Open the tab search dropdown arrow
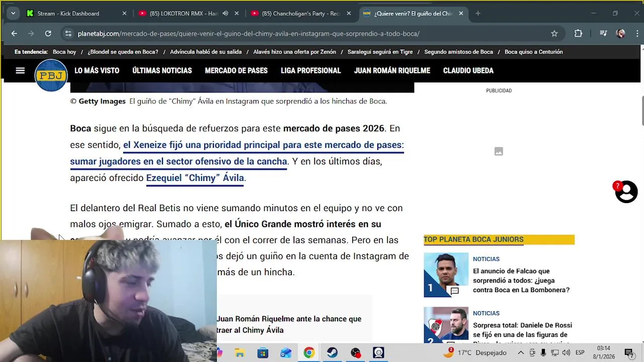 pyautogui.click(x=13, y=14)
